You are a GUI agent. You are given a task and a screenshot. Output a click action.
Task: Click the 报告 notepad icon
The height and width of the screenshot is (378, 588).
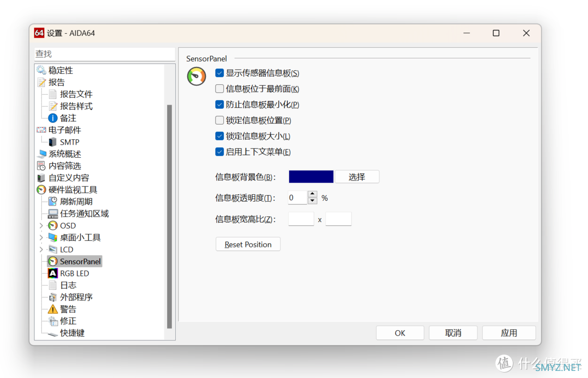41,82
